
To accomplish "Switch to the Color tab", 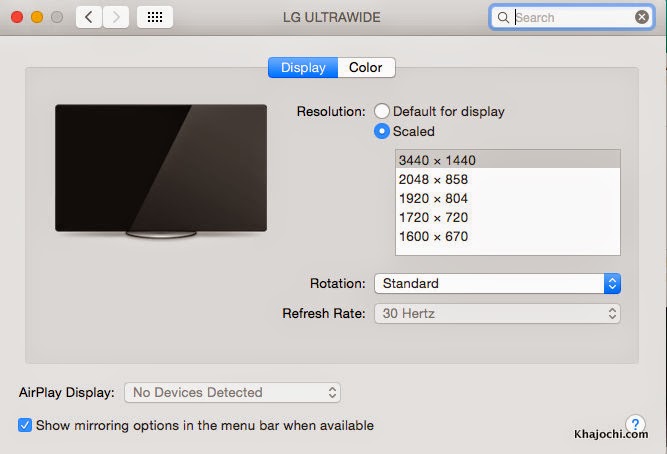I will 366,67.
